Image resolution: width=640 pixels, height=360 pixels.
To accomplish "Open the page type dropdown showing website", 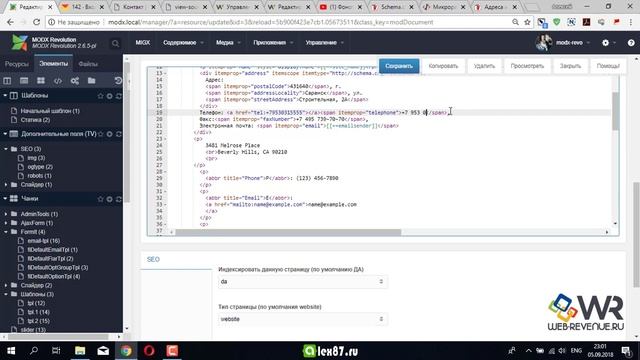I will coord(302,319).
